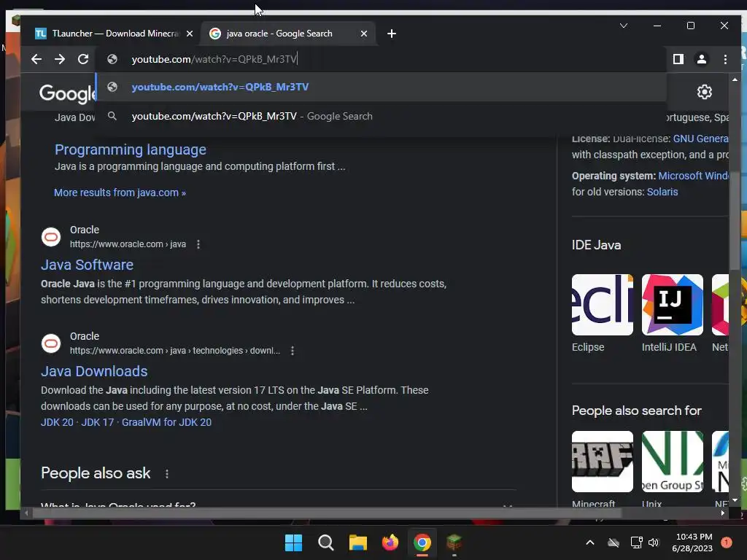The height and width of the screenshot is (560, 747).
Task: Open the tab search dropdown chevron
Action: [624, 26]
